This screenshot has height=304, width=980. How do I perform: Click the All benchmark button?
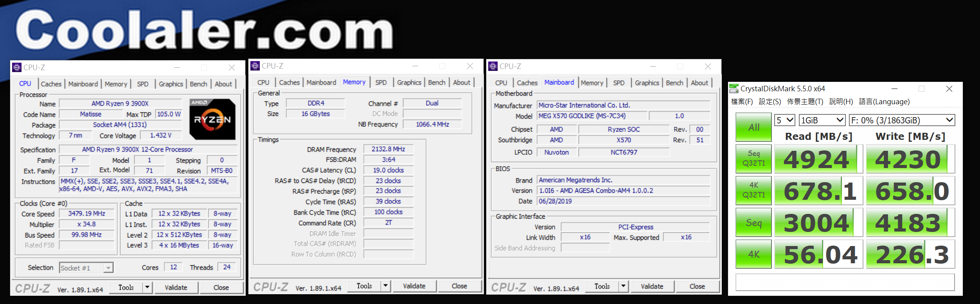pyautogui.click(x=753, y=127)
